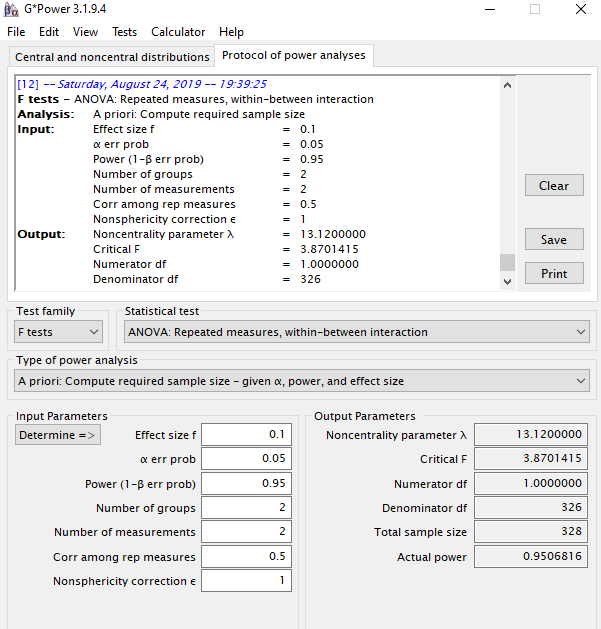Click the Numerator df output field

pos(531,483)
